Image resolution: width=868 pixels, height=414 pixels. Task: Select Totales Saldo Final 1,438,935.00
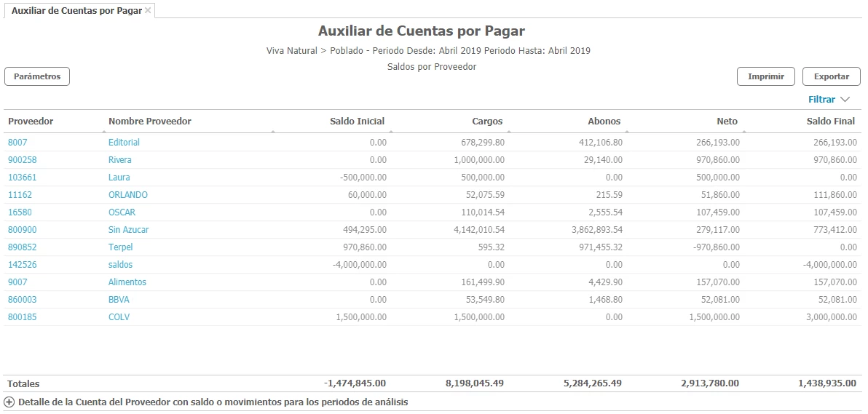pos(827,383)
